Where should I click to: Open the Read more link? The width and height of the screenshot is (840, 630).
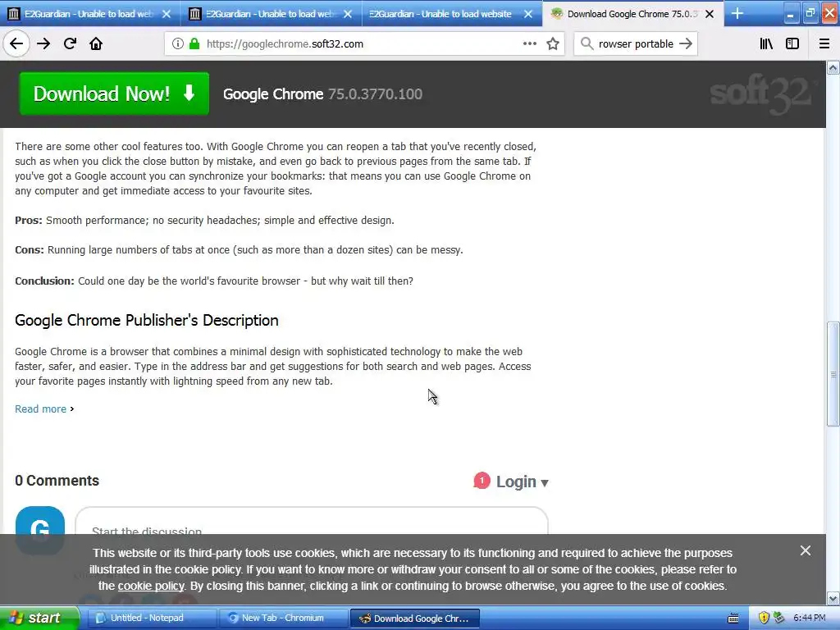(41, 409)
